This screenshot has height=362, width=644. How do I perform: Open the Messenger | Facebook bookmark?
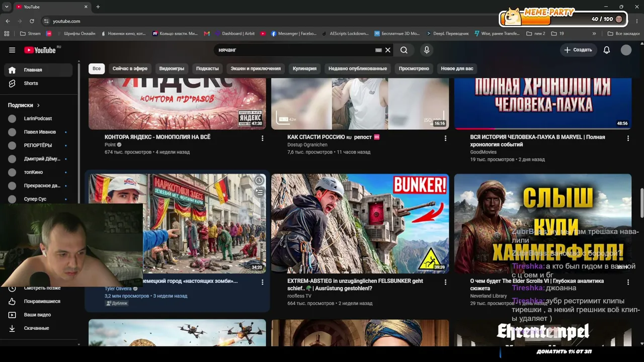pos(294,34)
